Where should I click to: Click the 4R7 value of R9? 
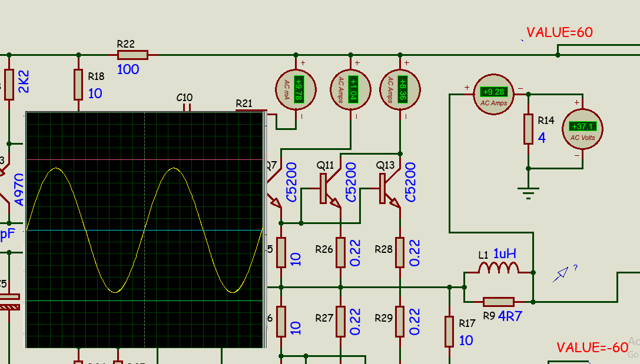coord(510,316)
